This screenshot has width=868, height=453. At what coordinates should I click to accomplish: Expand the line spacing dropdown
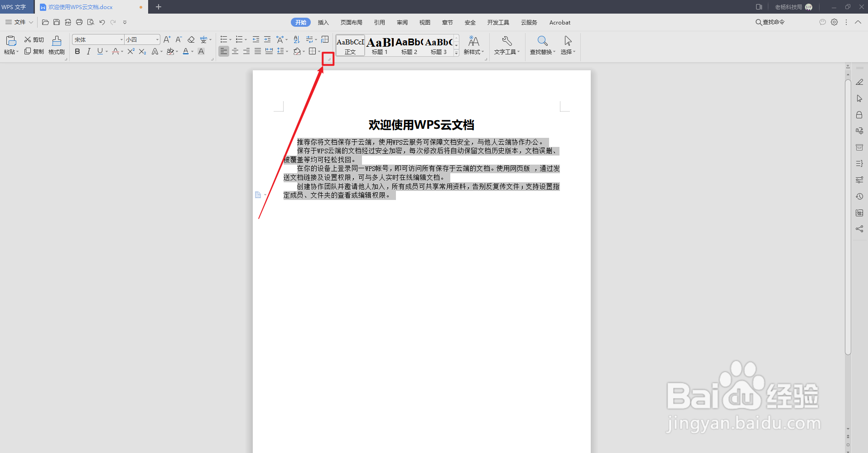(287, 52)
